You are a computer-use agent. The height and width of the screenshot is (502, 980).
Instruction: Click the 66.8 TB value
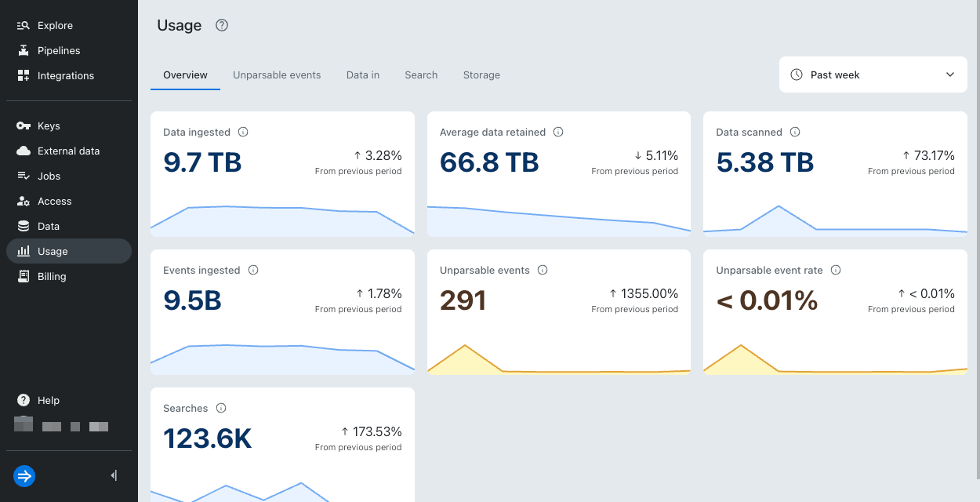[489, 162]
